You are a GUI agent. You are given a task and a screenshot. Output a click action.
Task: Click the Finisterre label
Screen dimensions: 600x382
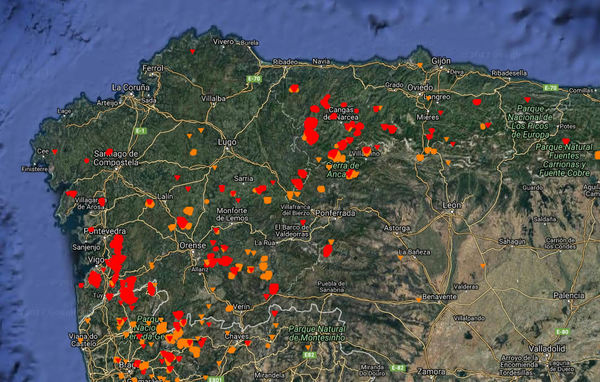pos(34,169)
